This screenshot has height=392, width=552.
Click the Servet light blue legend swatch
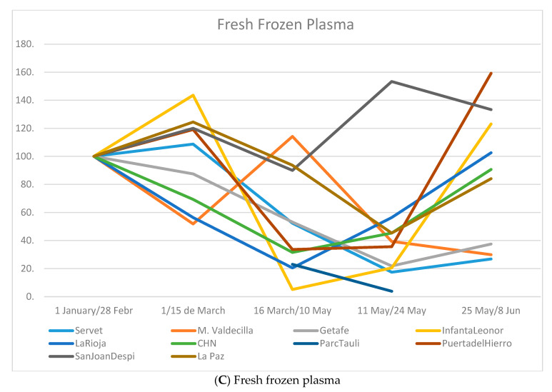tap(61, 331)
